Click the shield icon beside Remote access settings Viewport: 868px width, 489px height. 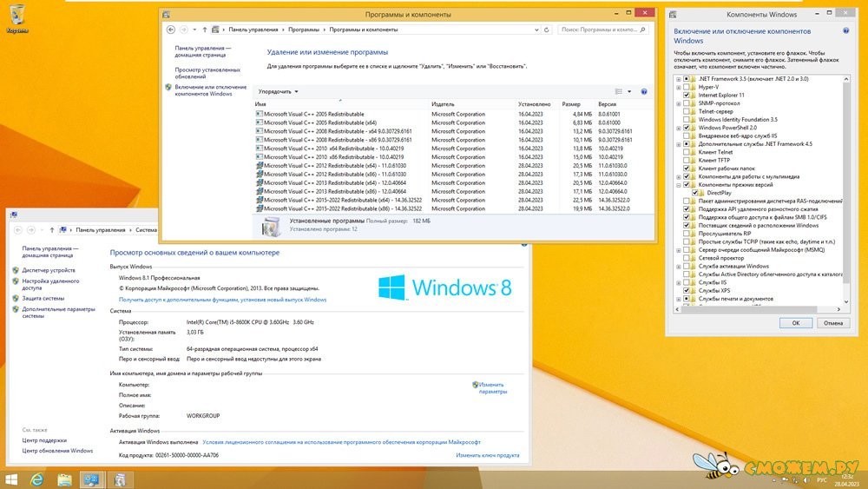coord(16,281)
